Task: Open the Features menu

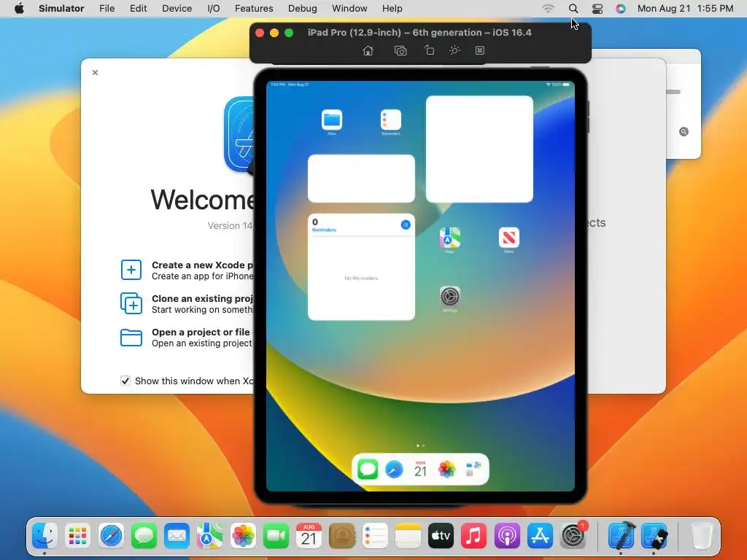Action: (x=254, y=8)
